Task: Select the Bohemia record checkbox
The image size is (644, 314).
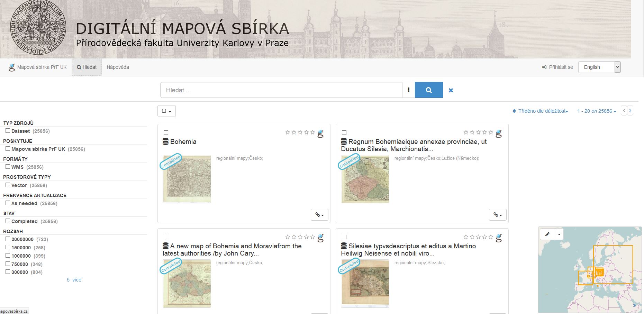Action: (x=166, y=133)
